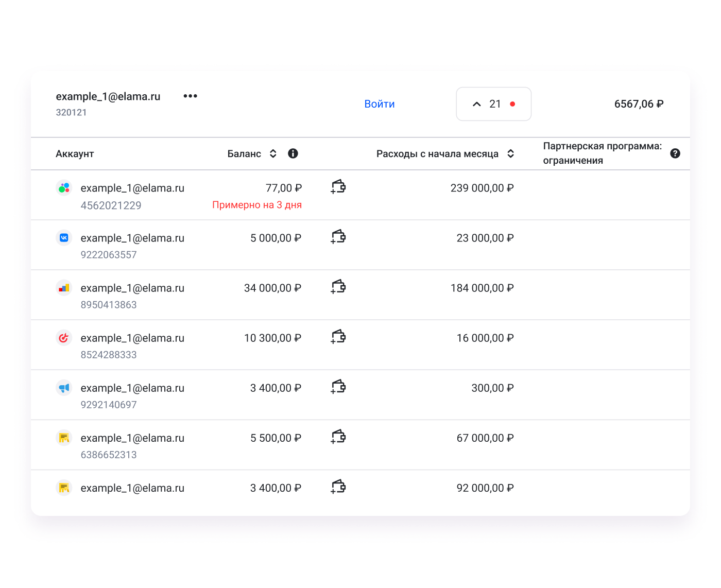Click wallet icon in 34 000,00 ₽ balance row
The image size is (721, 588).
coord(338,287)
